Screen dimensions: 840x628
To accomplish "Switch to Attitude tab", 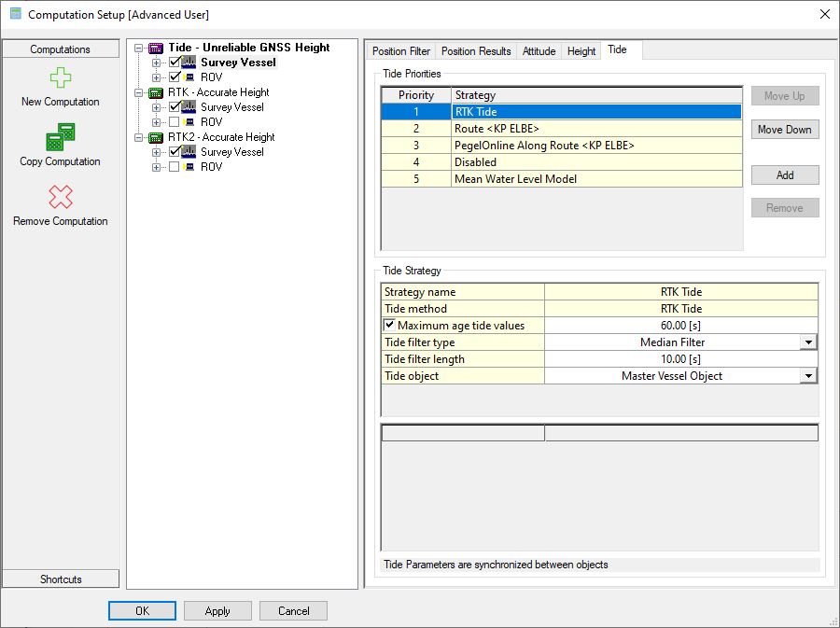I will pyautogui.click(x=539, y=51).
